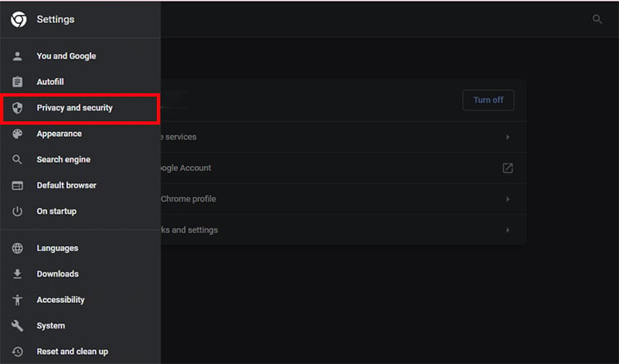The image size is (619, 364).
Task: Click the Downloads arrow icon
Action: pos(17,274)
